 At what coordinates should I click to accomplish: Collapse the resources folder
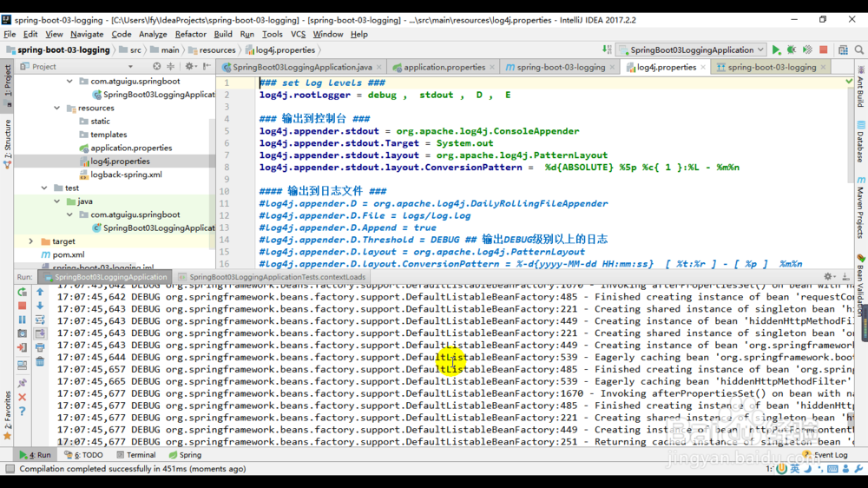pyautogui.click(x=57, y=108)
